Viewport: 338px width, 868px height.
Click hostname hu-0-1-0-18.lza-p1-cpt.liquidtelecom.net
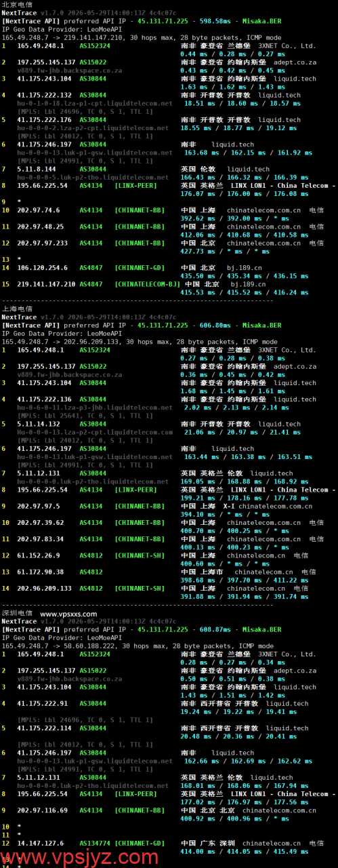95,103
